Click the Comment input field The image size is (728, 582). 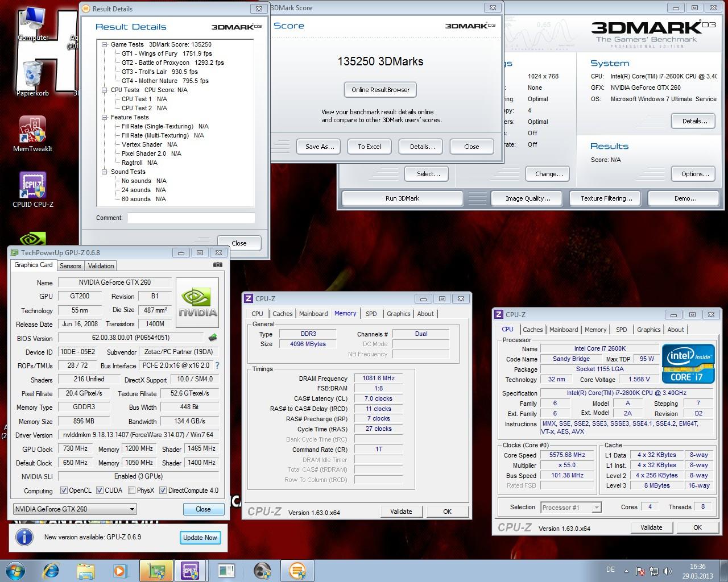(191, 218)
